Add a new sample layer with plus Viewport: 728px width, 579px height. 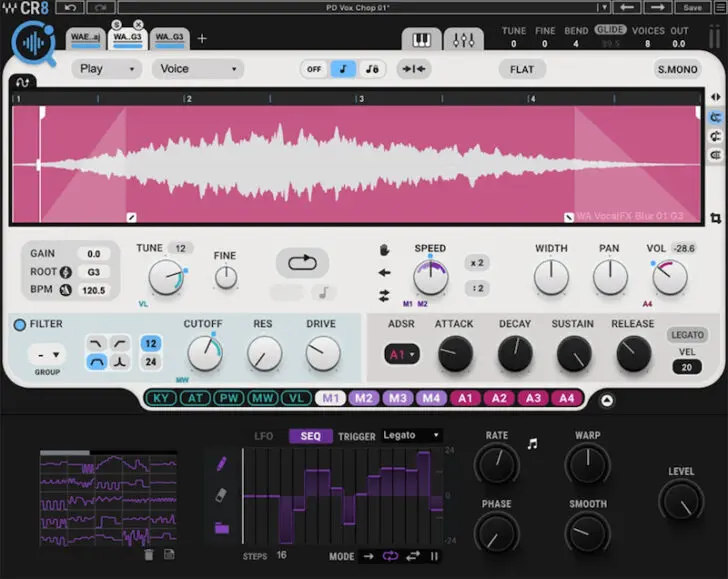(x=202, y=39)
